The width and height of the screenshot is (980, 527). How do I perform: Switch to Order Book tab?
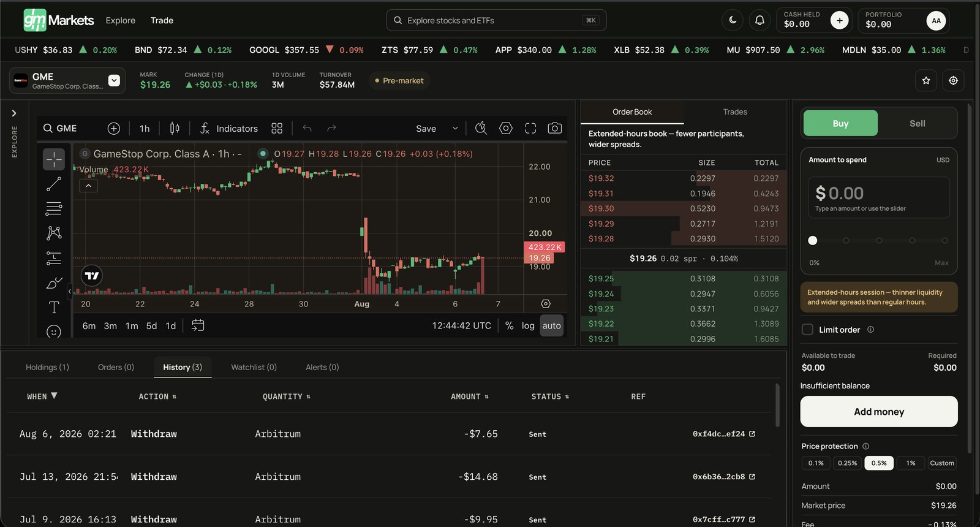[632, 112]
